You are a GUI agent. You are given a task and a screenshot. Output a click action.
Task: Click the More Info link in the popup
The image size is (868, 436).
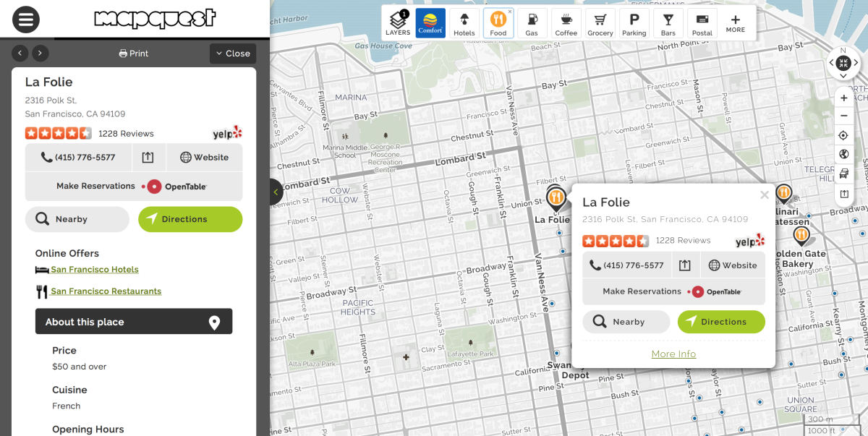point(673,354)
